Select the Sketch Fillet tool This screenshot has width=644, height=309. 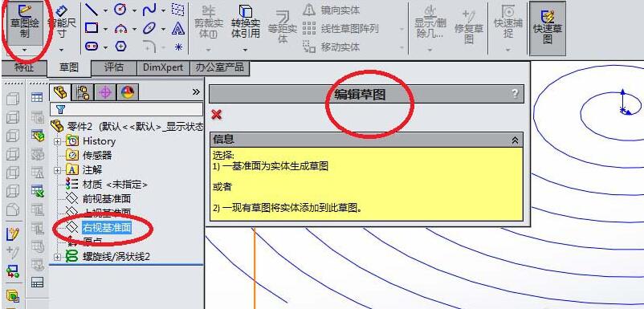[x=149, y=47]
